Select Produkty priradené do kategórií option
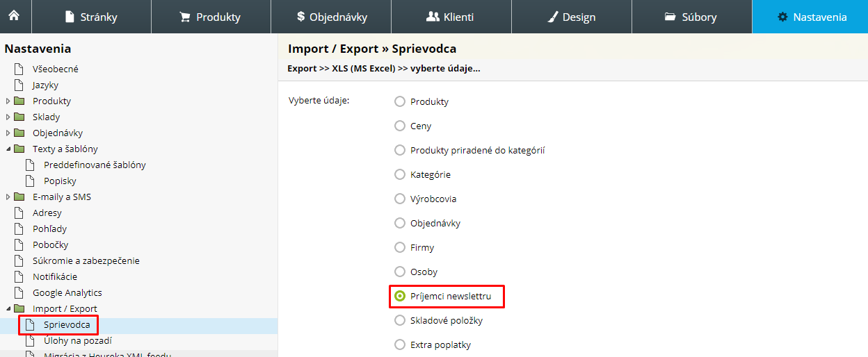Image resolution: width=868 pixels, height=357 pixels. point(400,150)
